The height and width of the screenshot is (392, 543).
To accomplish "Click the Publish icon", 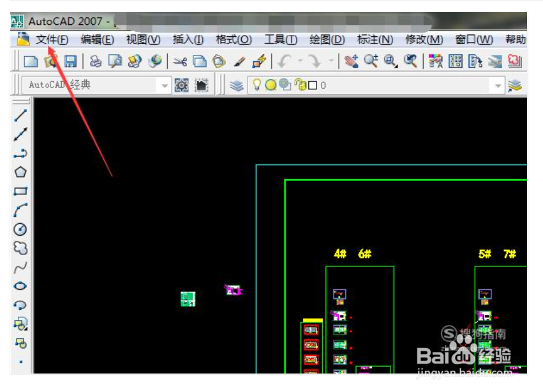I will coord(135,61).
